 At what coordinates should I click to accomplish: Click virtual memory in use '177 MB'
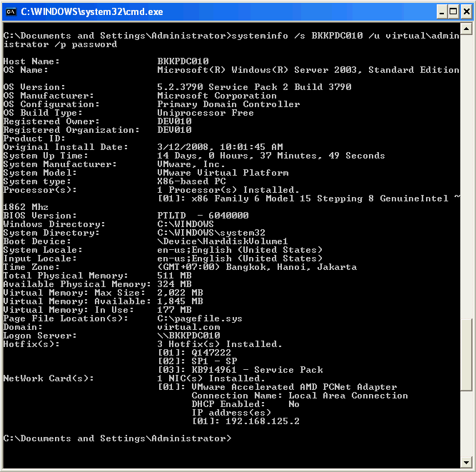click(174, 310)
